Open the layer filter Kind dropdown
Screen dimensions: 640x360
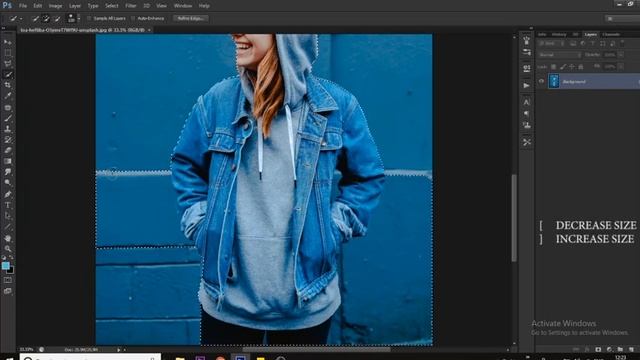[x=551, y=43]
